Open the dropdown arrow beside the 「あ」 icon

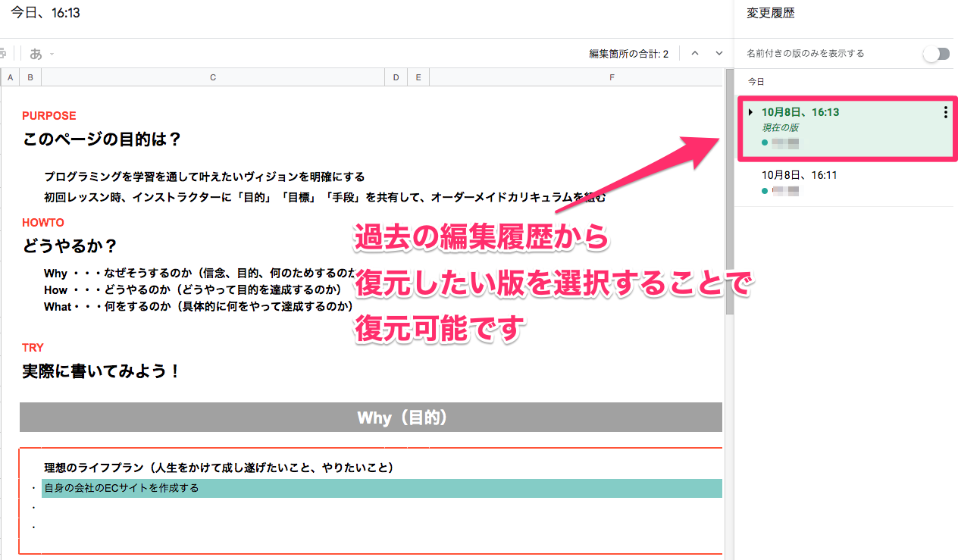point(51,54)
